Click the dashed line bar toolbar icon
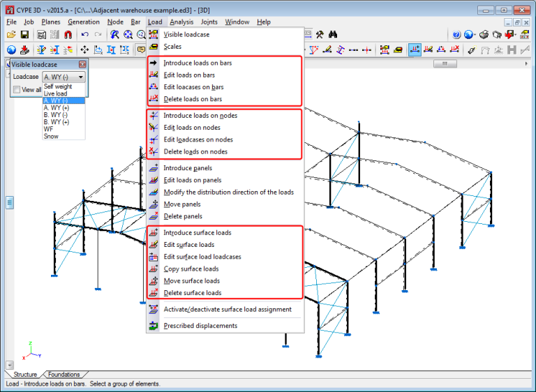Viewport: 536px width, 392px height. [x=354, y=50]
